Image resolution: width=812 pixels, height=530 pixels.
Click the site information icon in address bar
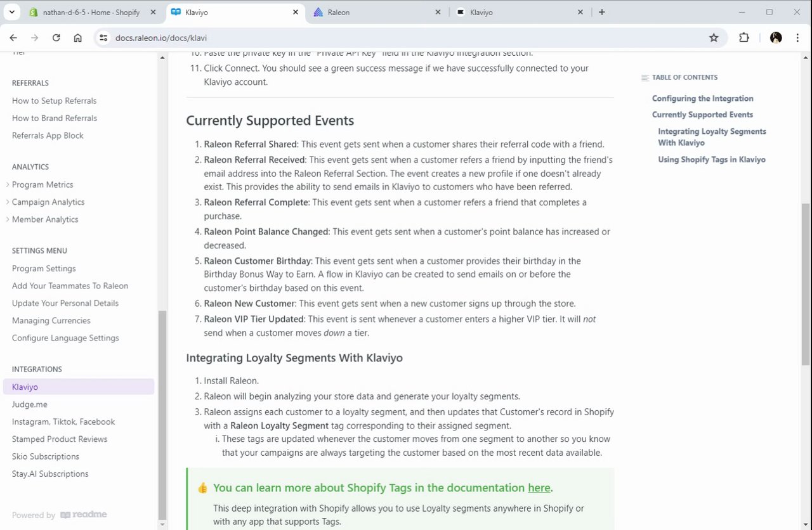pos(104,38)
